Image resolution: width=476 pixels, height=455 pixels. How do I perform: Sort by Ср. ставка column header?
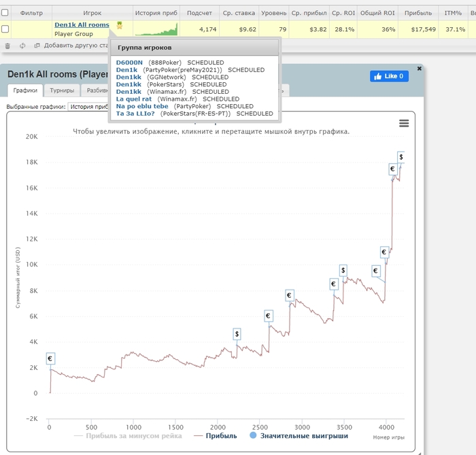[x=239, y=13]
